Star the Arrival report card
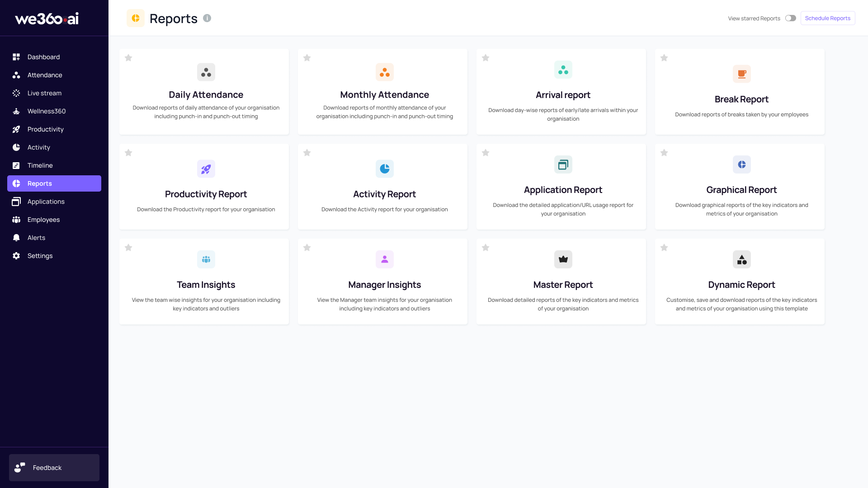Viewport: 868px width, 488px height. pyautogui.click(x=486, y=58)
